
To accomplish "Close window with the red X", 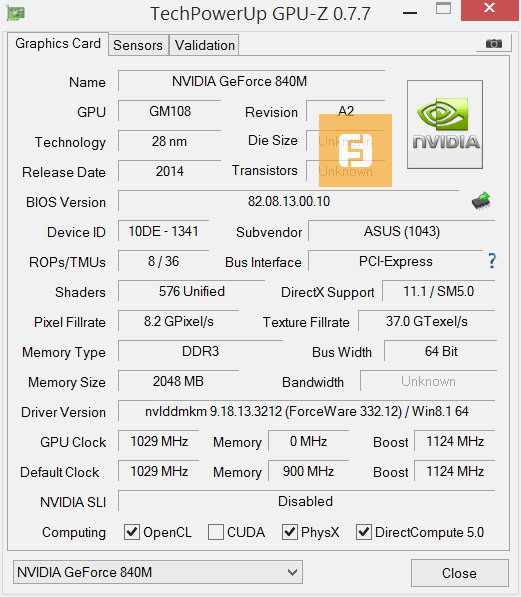I will point(489,9).
